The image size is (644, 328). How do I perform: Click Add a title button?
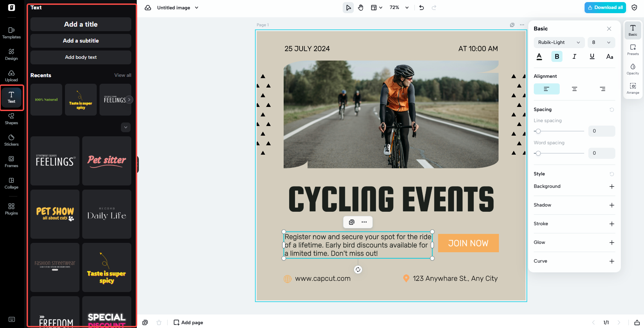coord(81,24)
